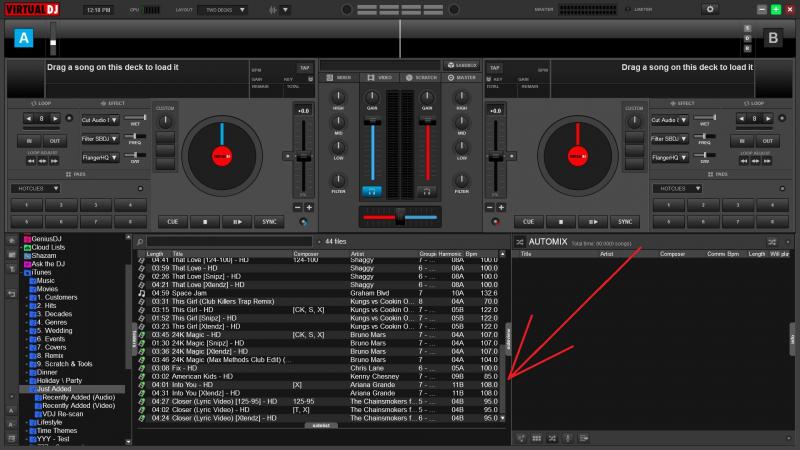Image resolution: width=800 pixels, height=450 pixels.
Task: Switch to the MASTER tab
Action: point(462,78)
